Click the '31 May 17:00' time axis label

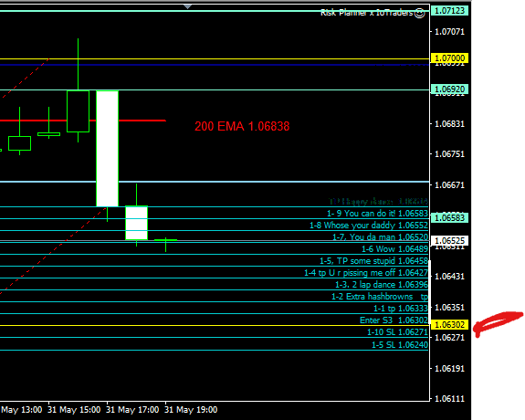pos(132,410)
